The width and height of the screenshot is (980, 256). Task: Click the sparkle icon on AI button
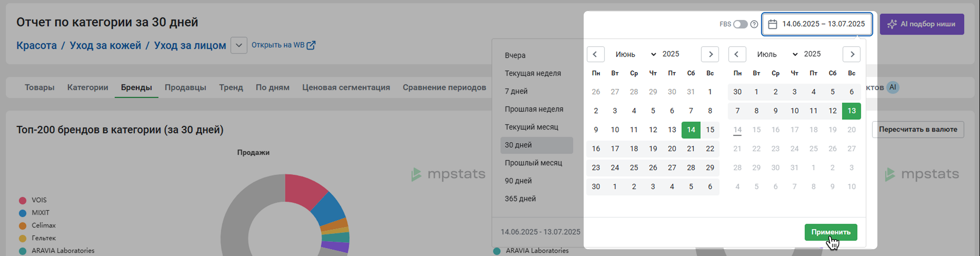[x=892, y=24]
